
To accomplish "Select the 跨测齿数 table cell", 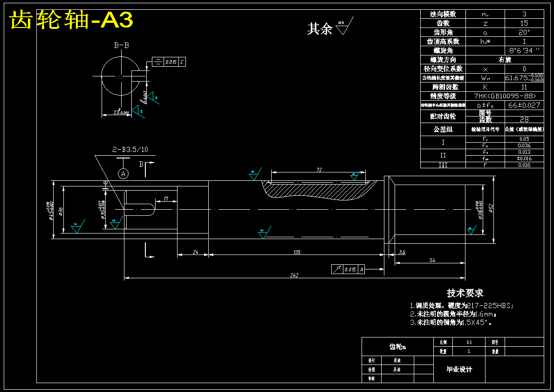I will [x=443, y=87].
